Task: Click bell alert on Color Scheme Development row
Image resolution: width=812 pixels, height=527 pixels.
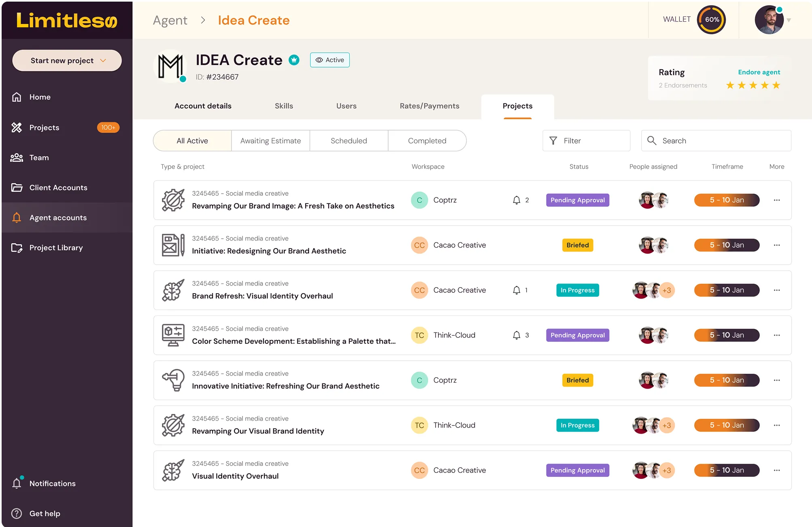Action: (517, 335)
